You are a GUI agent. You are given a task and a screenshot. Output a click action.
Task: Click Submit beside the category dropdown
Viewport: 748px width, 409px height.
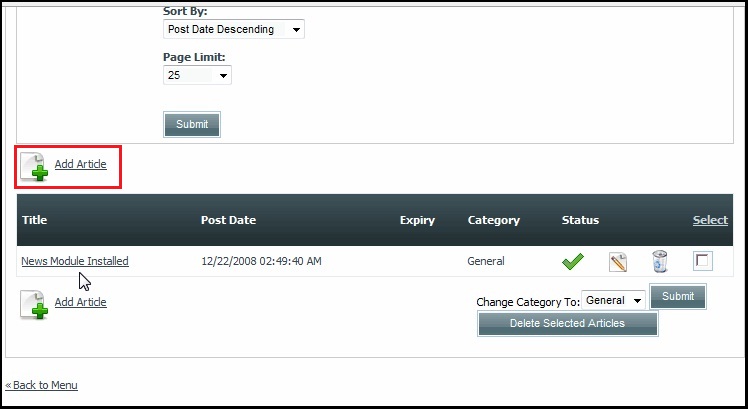click(678, 296)
